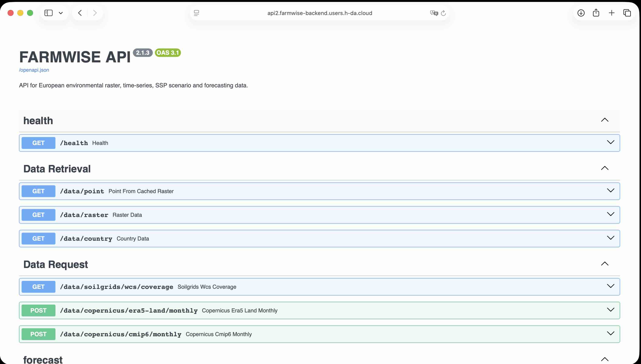Screen dimensions: 641x364
Task: Collapse the health section chevron
Action: [x=605, y=120]
